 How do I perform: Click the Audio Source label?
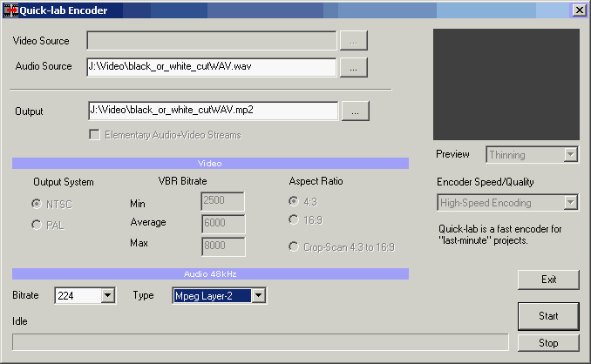click(x=44, y=66)
